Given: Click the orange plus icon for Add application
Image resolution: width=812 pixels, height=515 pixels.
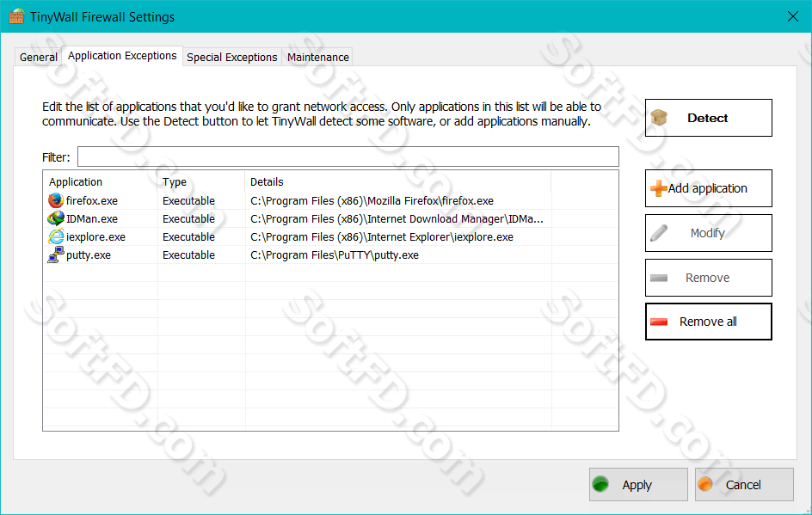Looking at the screenshot, I should click(x=659, y=188).
